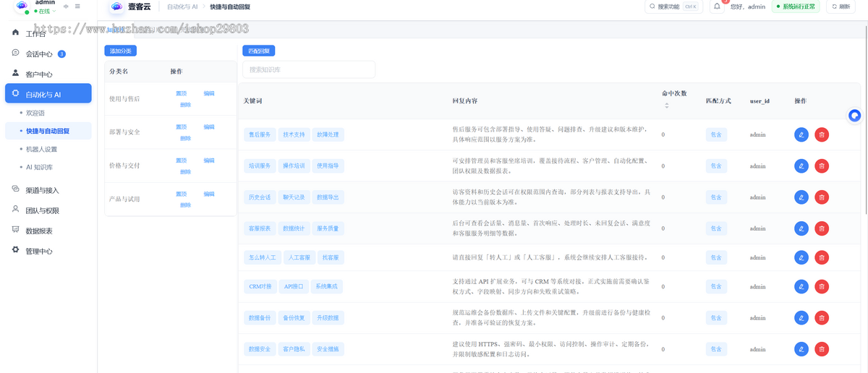Screen dimensions: 868x373
Task: Click the 聊天记录 keyword tag
Action: (294, 197)
